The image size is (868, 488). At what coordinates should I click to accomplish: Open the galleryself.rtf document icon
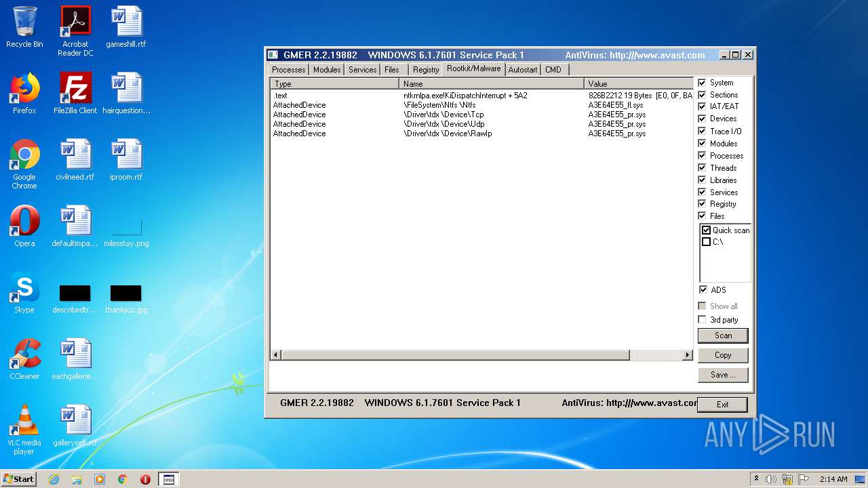coord(75,426)
